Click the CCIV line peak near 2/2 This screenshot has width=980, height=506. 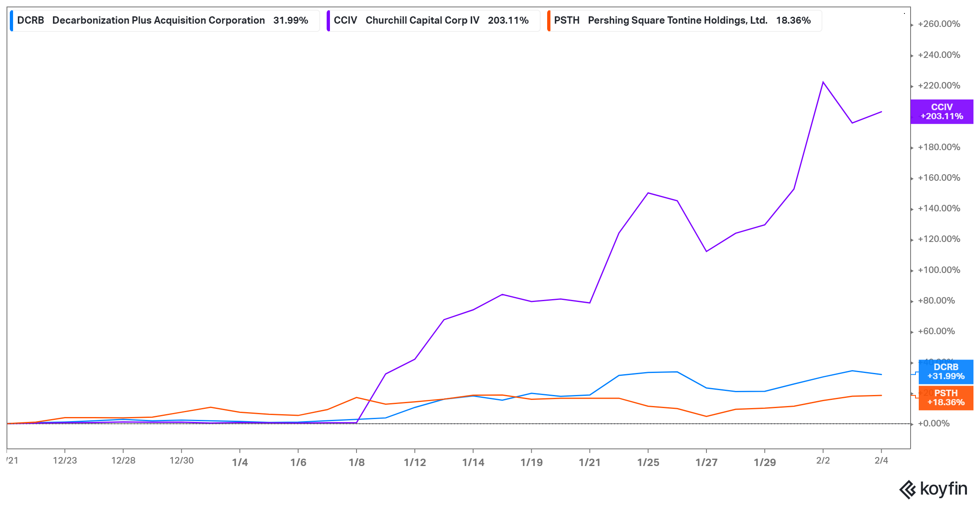823,82
